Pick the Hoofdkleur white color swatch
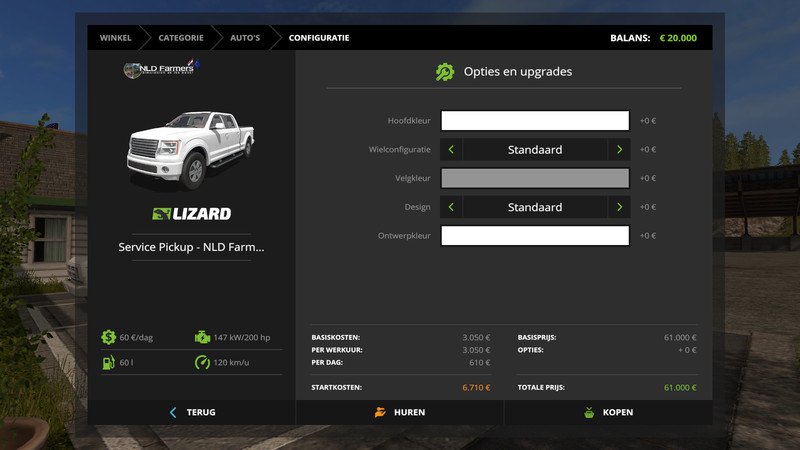 pyautogui.click(x=535, y=121)
